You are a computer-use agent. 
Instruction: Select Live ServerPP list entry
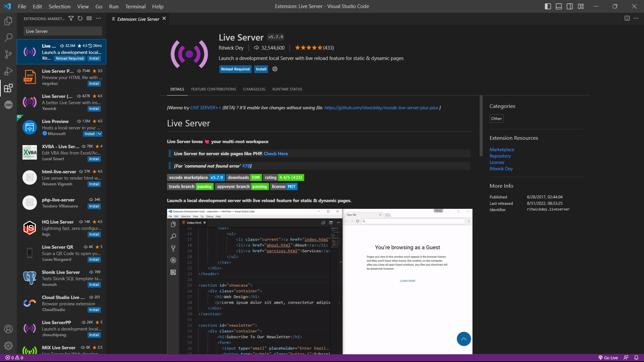tap(62, 328)
